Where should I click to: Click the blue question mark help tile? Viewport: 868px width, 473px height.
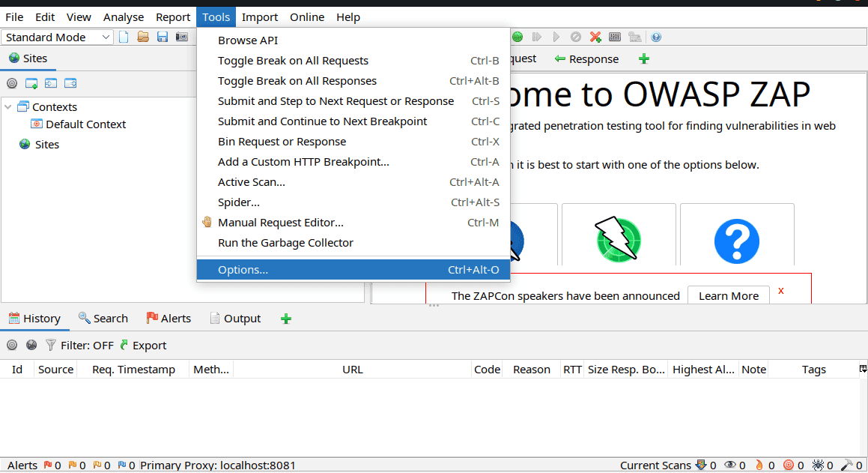click(x=737, y=240)
